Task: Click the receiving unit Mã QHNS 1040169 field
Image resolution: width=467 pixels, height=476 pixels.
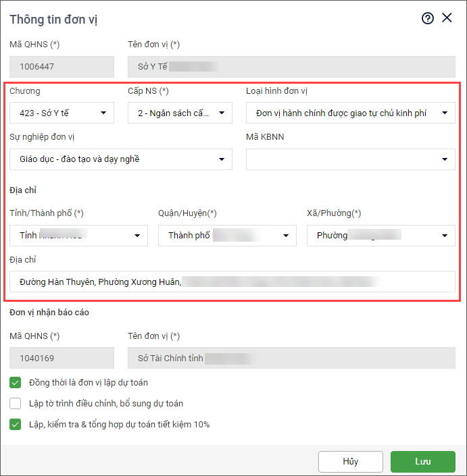Action: (62, 358)
